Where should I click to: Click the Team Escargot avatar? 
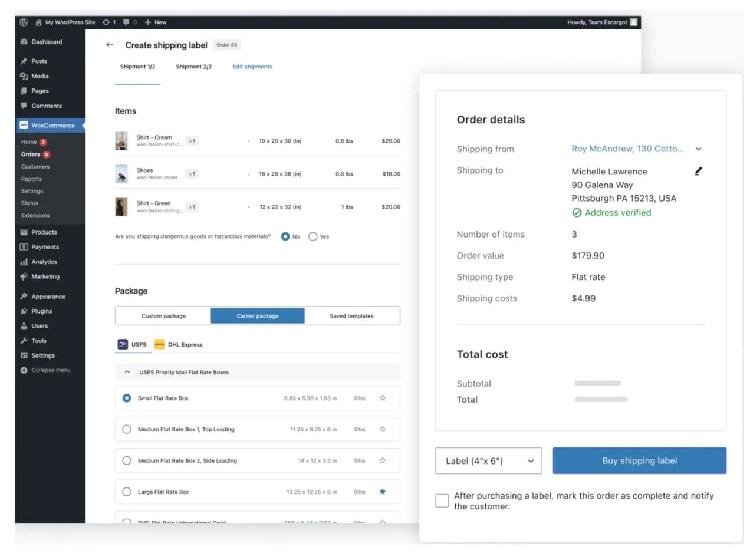pos(633,22)
